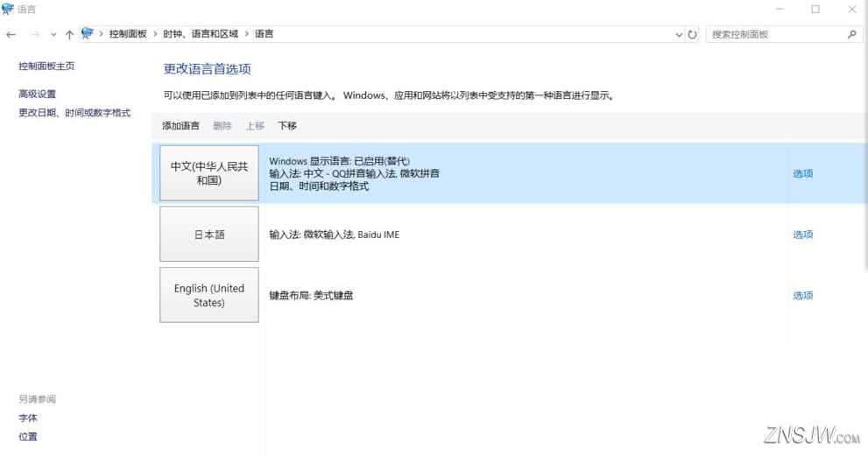Close the 语言 window

[x=852, y=9]
